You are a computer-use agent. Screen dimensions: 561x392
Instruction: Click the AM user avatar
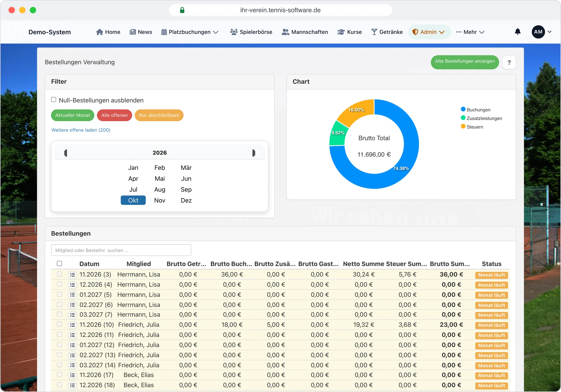pyautogui.click(x=538, y=32)
